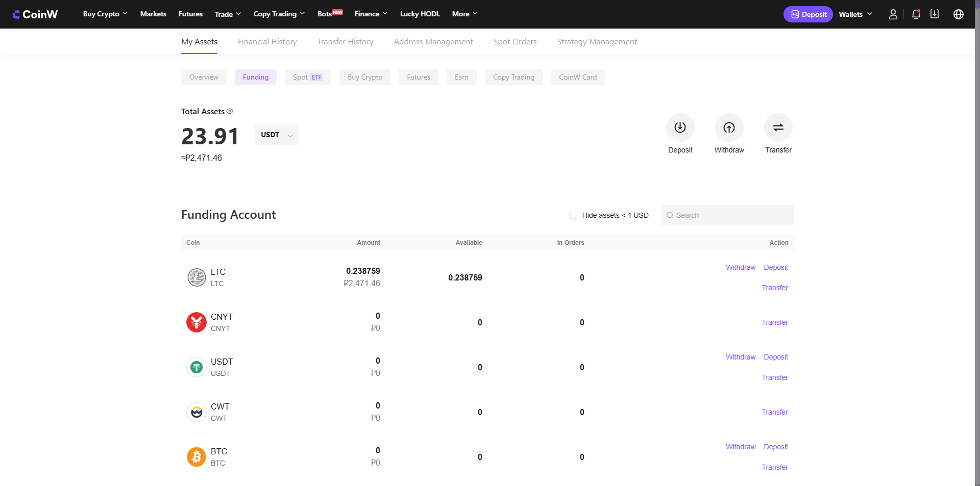980x486 pixels.
Task: Click Withdraw in the BTC row
Action: [741, 447]
